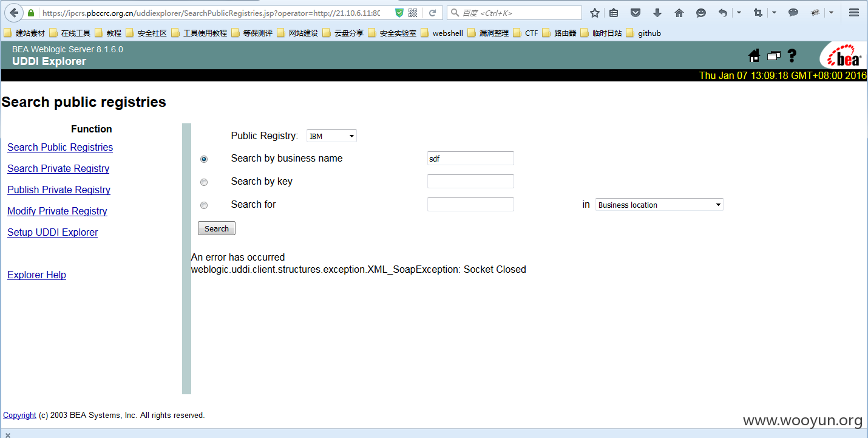Viewport: 868px width, 438px height.
Task: Go back using the browser back arrow
Action: 13,13
